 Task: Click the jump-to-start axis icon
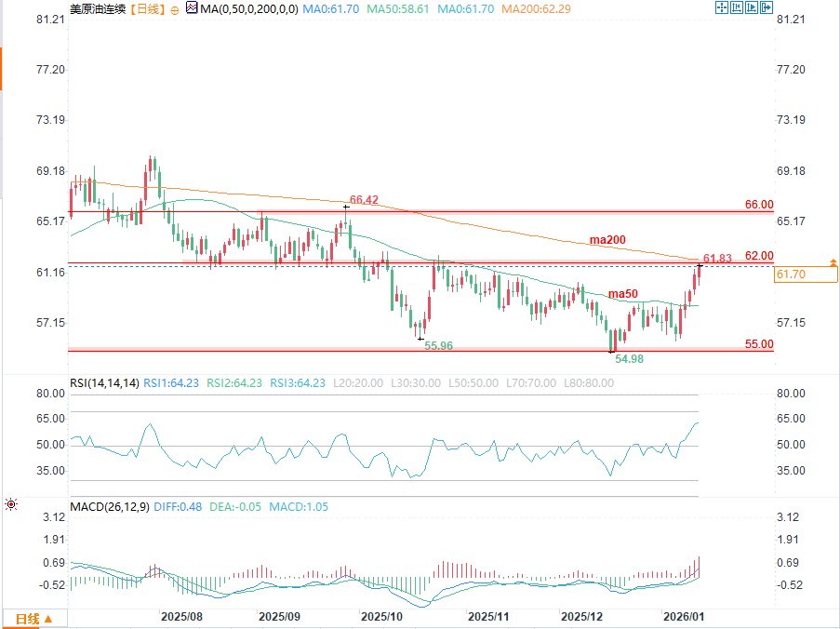coord(737,7)
